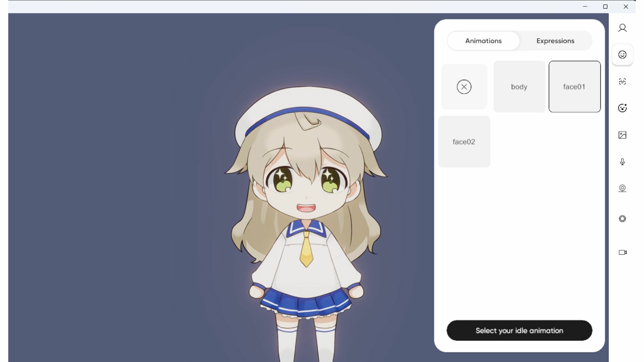The height and width of the screenshot is (362, 644).
Task: Clear the animation selection with the X card
Action: (464, 86)
